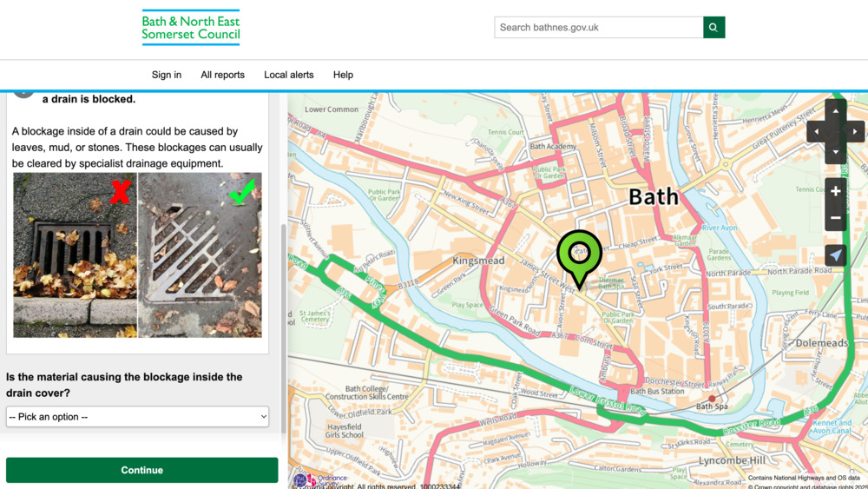
Task: Open the Sign in page
Action: click(x=167, y=75)
